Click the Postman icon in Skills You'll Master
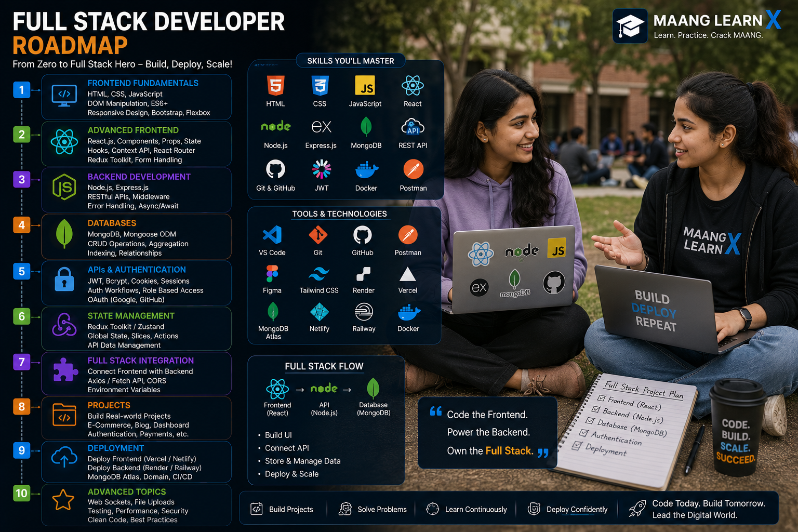The height and width of the screenshot is (532, 798). pos(413,169)
